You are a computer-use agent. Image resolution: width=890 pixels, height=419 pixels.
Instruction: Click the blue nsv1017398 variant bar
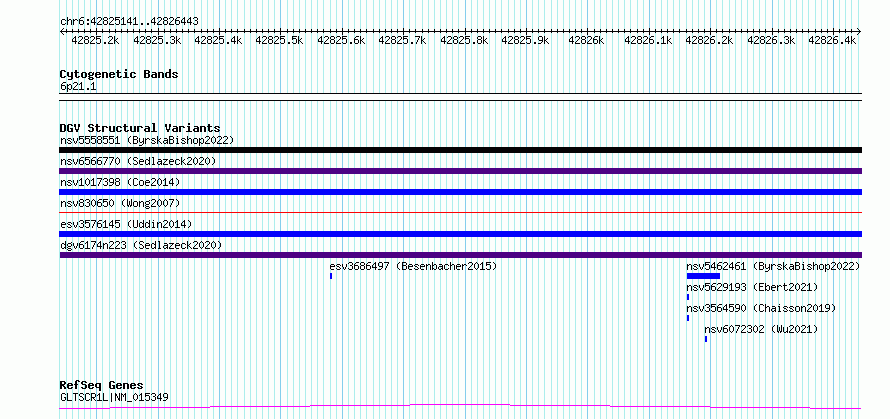point(461,192)
